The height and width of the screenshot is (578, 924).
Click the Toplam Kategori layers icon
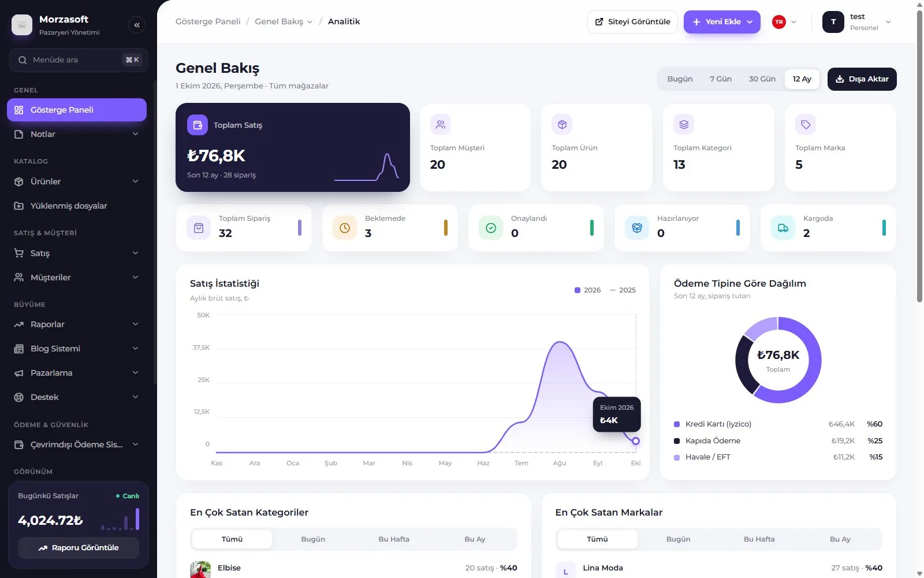(x=684, y=124)
